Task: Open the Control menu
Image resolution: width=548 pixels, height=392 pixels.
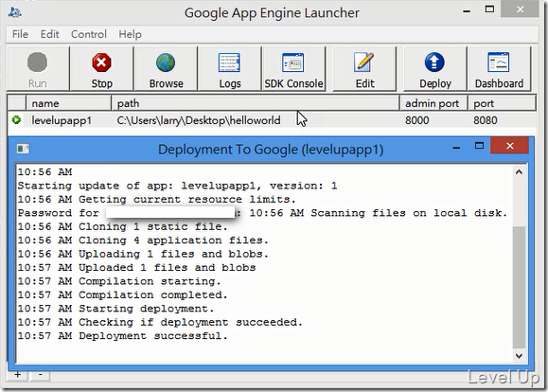Action: (x=89, y=34)
